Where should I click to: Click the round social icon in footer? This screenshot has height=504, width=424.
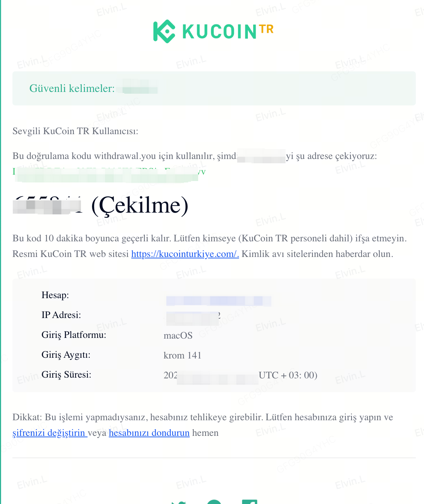214,502
